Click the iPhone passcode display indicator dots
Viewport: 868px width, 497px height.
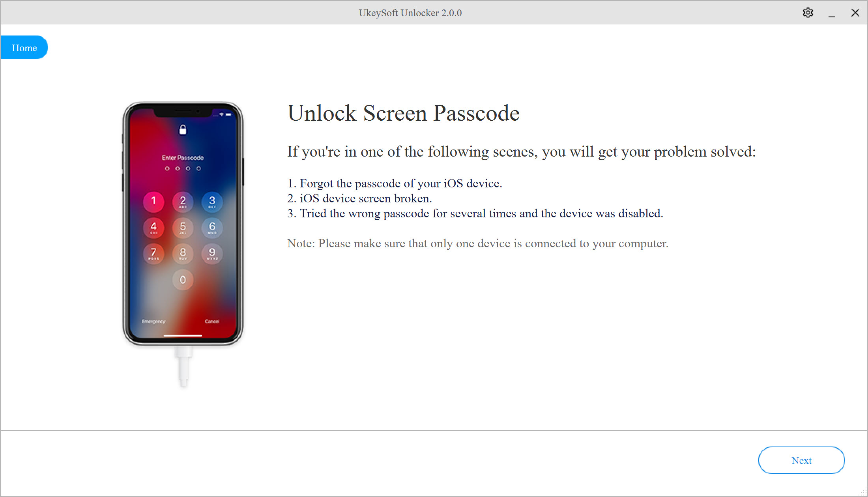[183, 169]
